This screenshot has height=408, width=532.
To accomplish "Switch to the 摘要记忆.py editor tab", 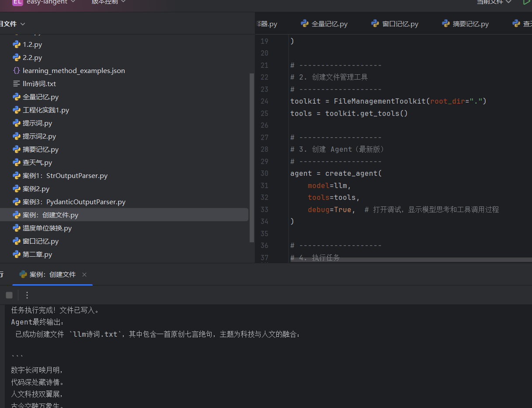I will [466, 24].
